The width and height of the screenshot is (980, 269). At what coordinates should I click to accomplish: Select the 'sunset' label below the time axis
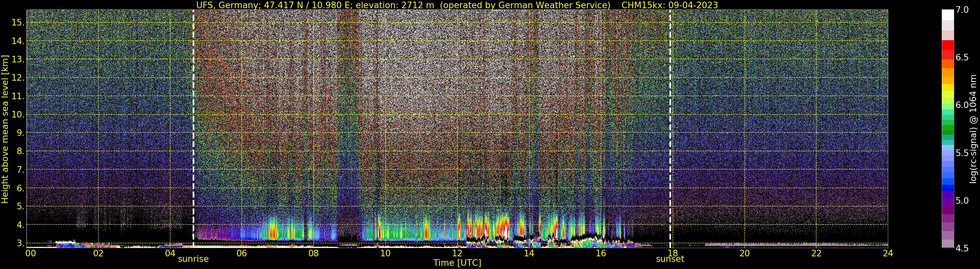click(x=670, y=259)
